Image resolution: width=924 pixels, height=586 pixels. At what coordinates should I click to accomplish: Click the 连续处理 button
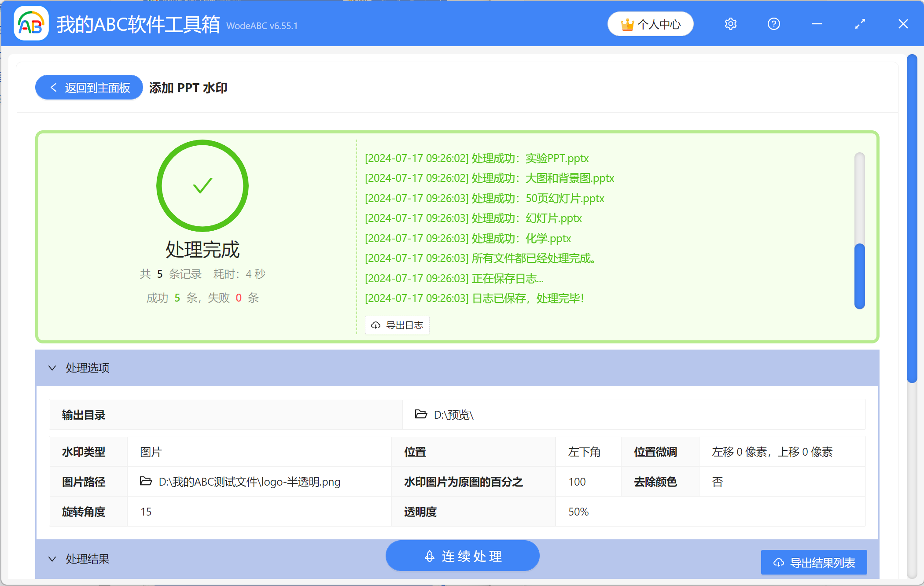click(x=462, y=556)
